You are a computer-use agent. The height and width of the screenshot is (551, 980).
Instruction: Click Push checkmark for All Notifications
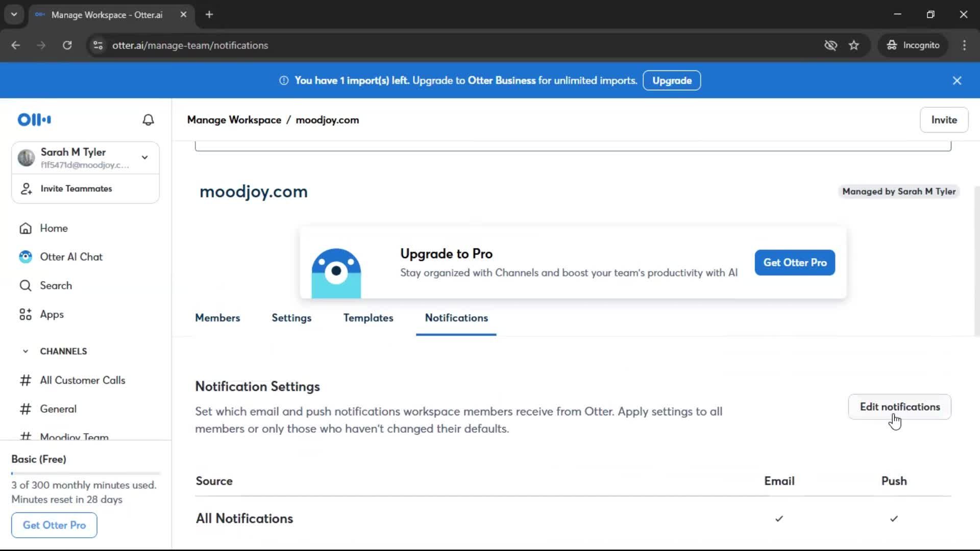click(x=894, y=519)
